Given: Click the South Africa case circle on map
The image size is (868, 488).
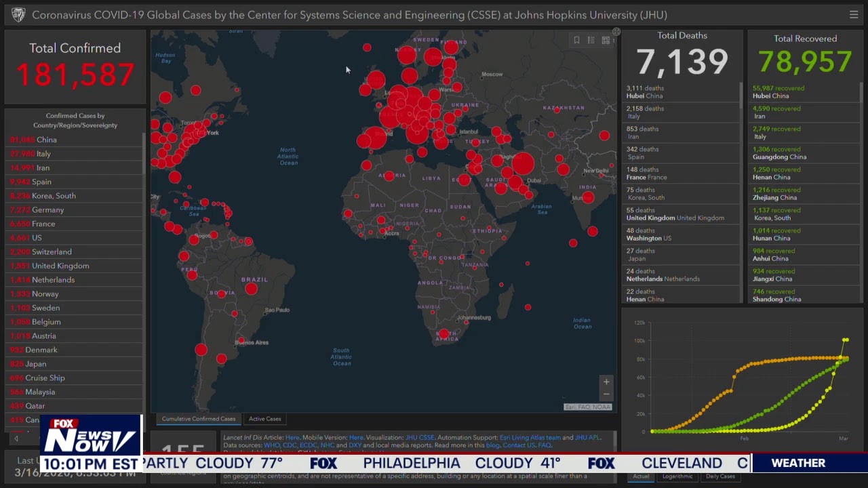Looking at the screenshot, I should click(443, 333).
